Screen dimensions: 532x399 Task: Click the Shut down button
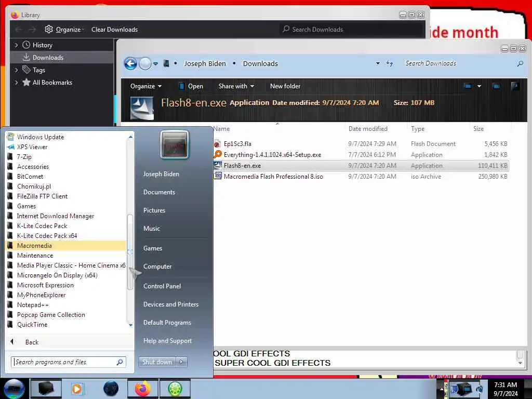tap(157, 362)
